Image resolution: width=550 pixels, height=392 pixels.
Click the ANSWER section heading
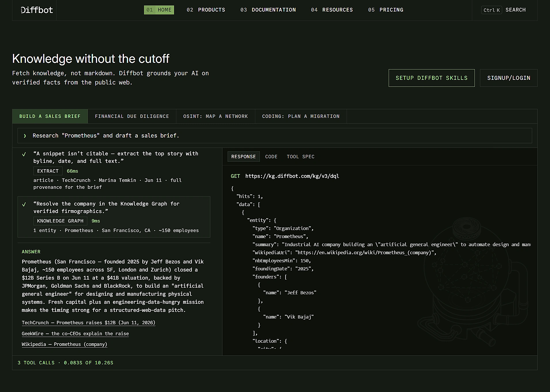click(x=31, y=252)
